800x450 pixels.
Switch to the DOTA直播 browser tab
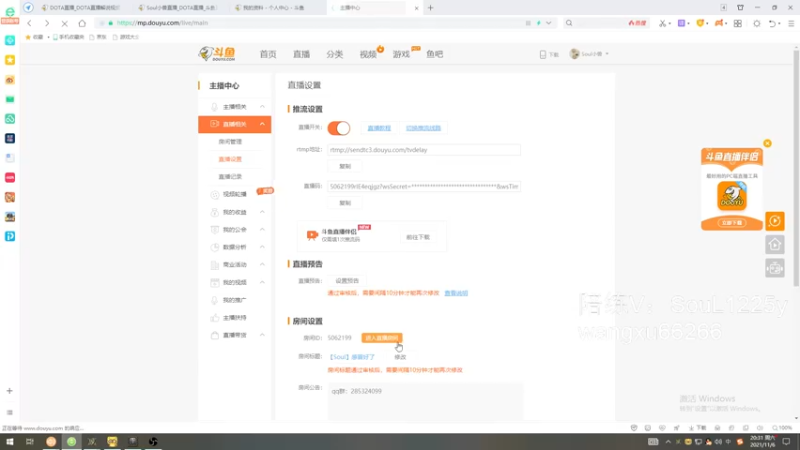click(x=81, y=8)
